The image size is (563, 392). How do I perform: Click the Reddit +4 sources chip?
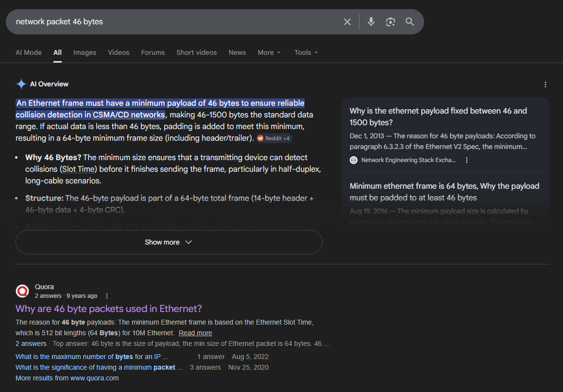pyautogui.click(x=274, y=138)
